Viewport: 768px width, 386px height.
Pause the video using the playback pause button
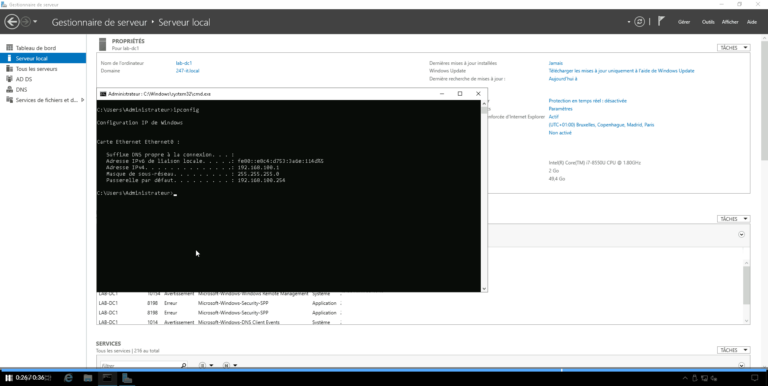9,378
